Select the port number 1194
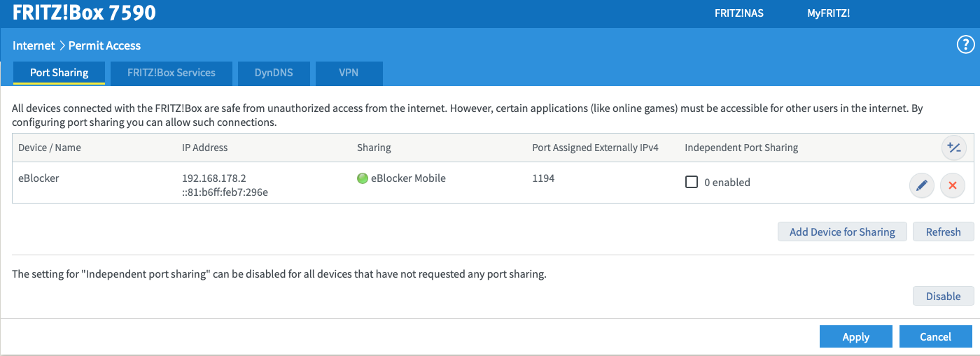Screen dimensions: 980x356 coord(543,178)
